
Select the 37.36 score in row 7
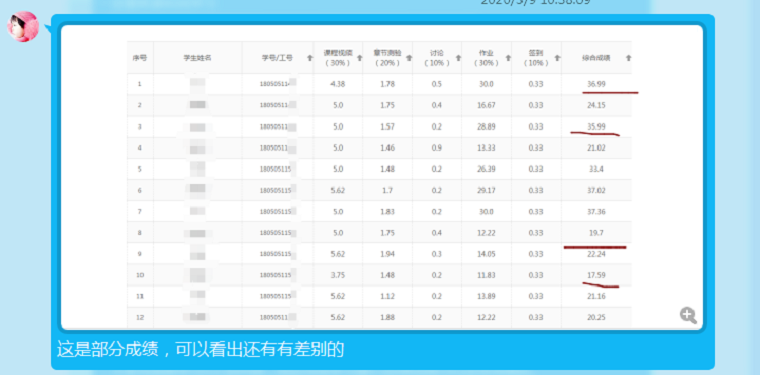click(x=596, y=212)
